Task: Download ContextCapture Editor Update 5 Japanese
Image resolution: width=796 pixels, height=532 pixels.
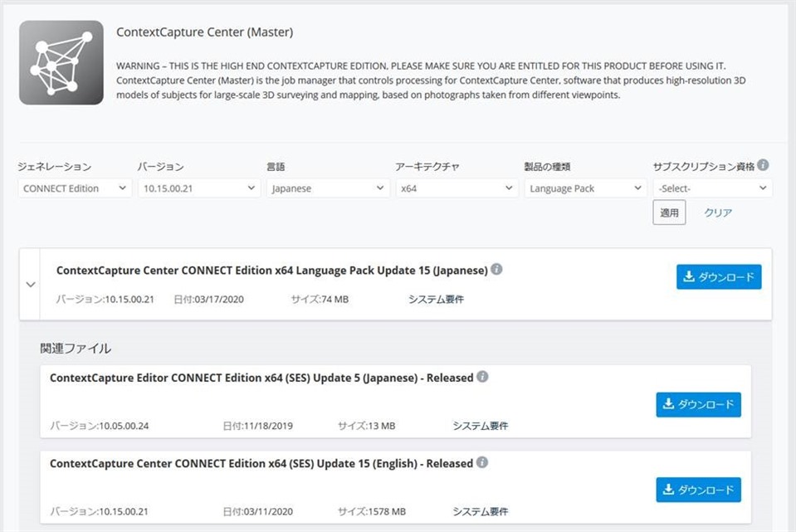Action: (699, 404)
